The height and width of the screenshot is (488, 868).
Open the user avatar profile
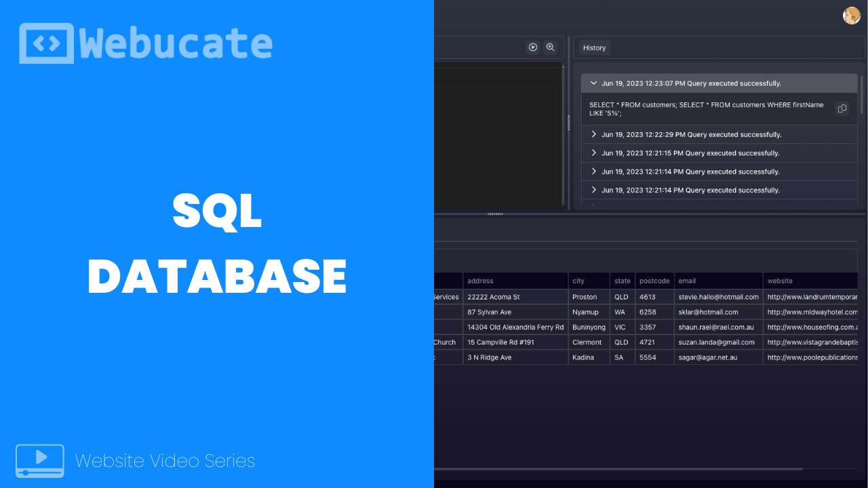click(x=852, y=16)
